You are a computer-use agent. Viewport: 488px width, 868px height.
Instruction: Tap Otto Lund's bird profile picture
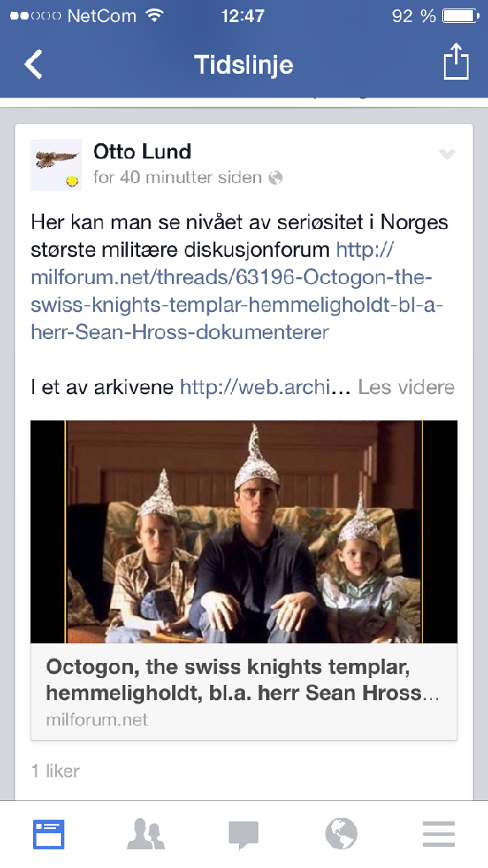coord(57,165)
